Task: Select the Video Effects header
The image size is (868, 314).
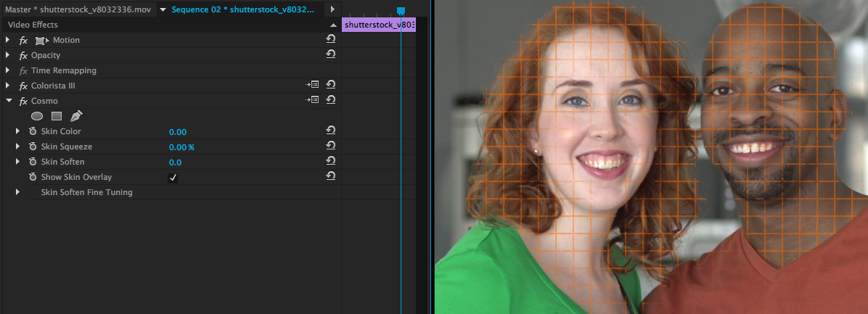Action: [33, 25]
